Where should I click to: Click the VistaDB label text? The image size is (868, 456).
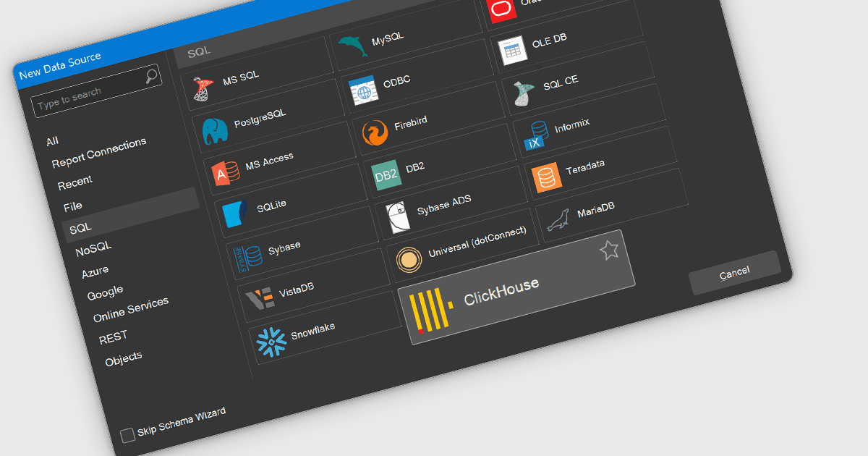(x=297, y=289)
